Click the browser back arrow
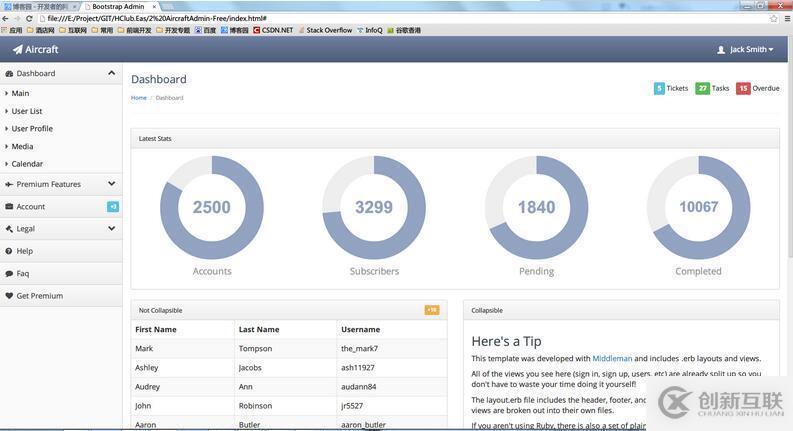Viewport: 793px width, 431px height. point(6,18)
